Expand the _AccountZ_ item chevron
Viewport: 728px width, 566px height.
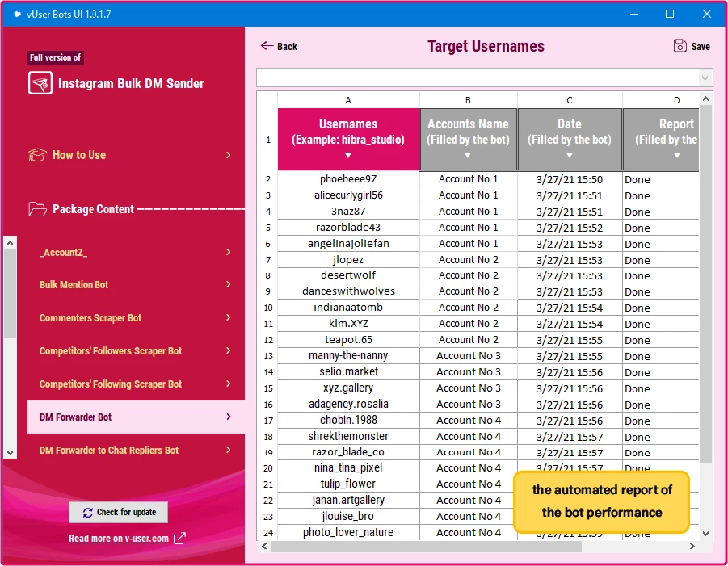[x=228, y=252]
